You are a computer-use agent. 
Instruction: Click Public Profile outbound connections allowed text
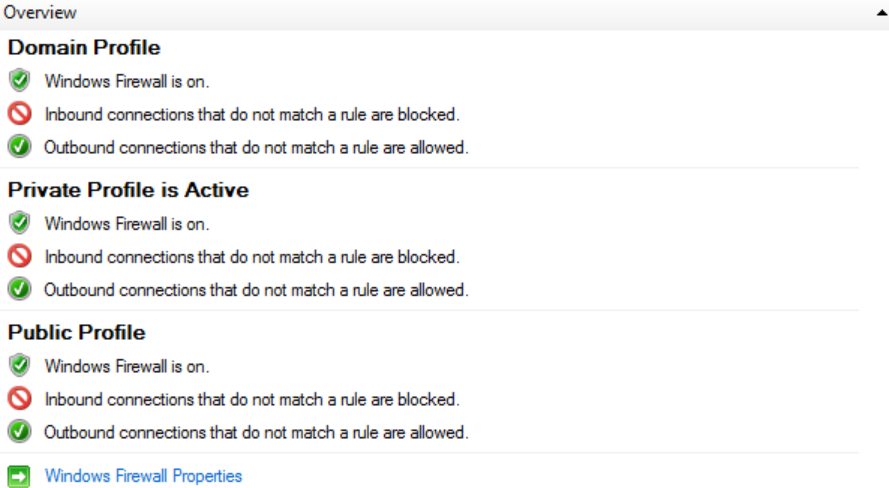coord(256,433)
